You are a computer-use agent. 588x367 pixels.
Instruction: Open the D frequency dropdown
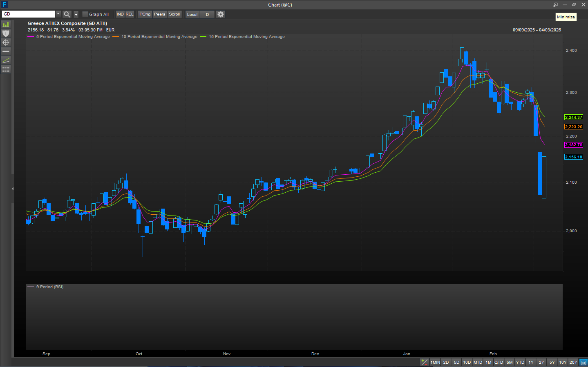click(207, 14)
